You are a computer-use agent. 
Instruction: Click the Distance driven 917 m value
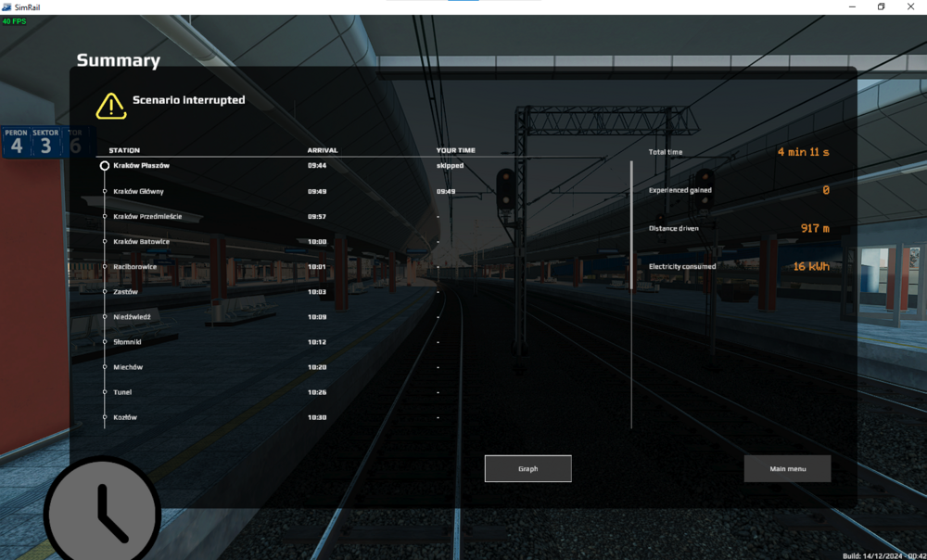point(814,228)
